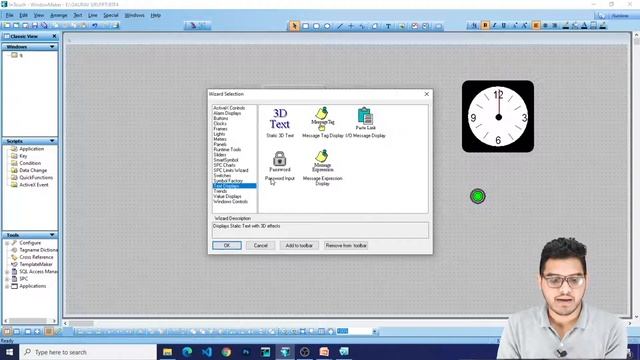Click the Windows Start button

[x=9, y=352]
